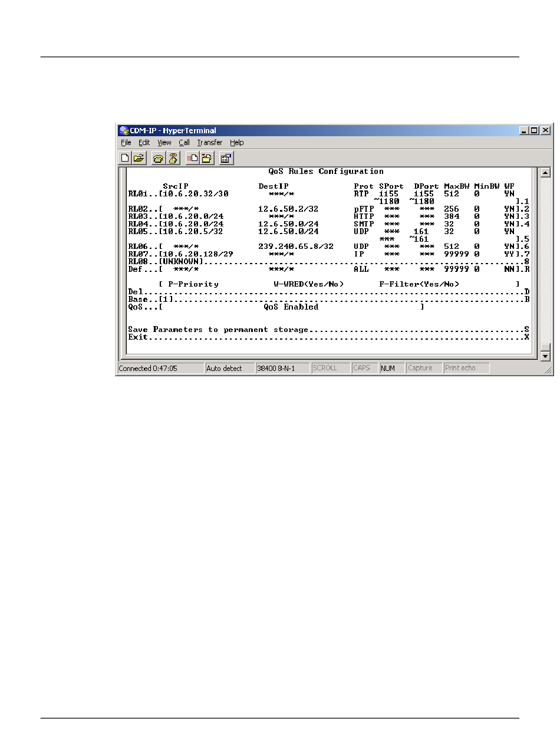Maximize the HyperTerminal window
Image resolution: width=560 pixels, height=743 pixels.
pos(535,130)
